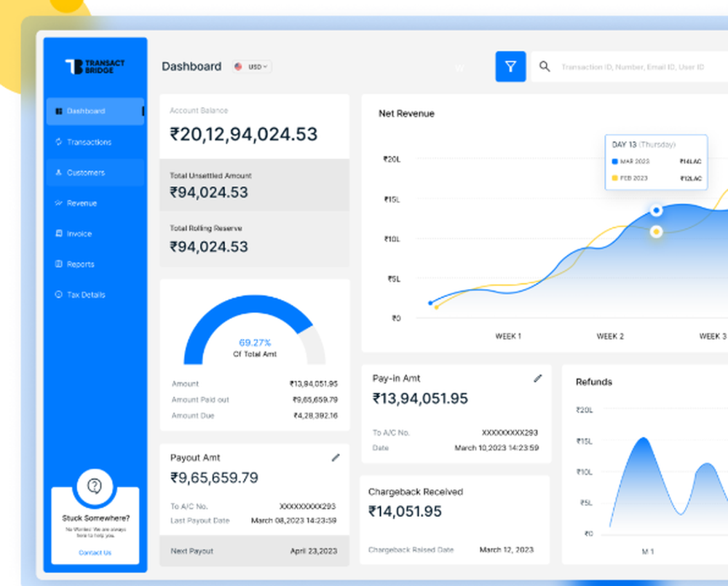Edit Payout Amt with pencil icon
Image resolution: width=728 pixels, height=586 pixels.
(x=336, y=457)
